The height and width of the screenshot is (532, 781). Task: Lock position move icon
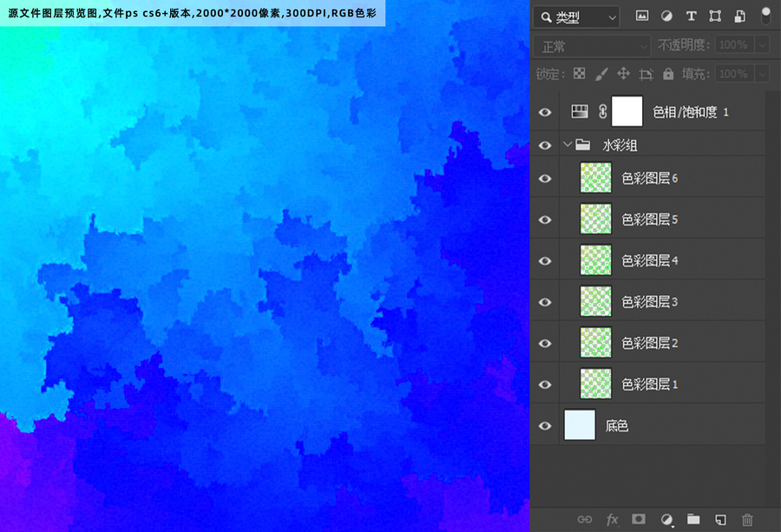tap(623, 74)
